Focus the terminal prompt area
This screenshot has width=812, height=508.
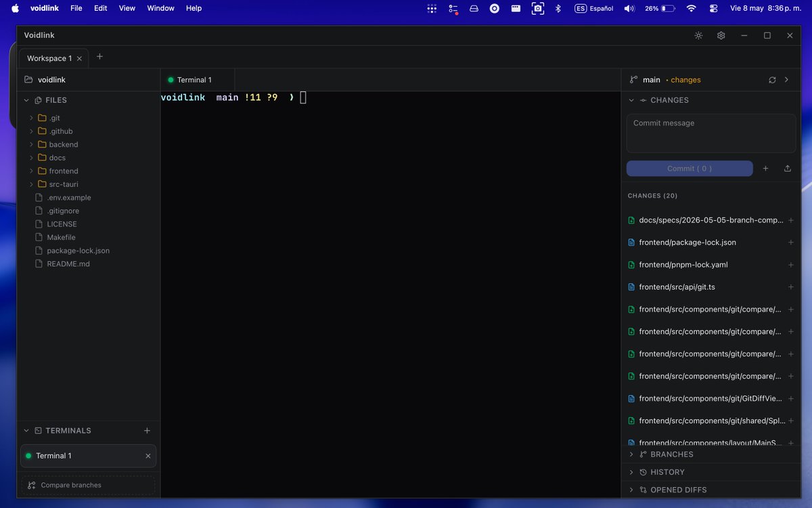click(390, 295)
